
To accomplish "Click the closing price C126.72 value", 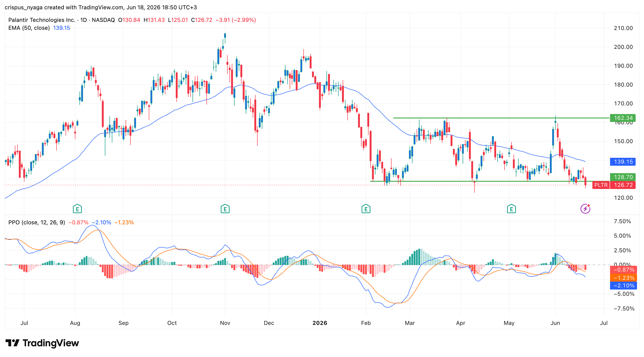I will point(202,20).
